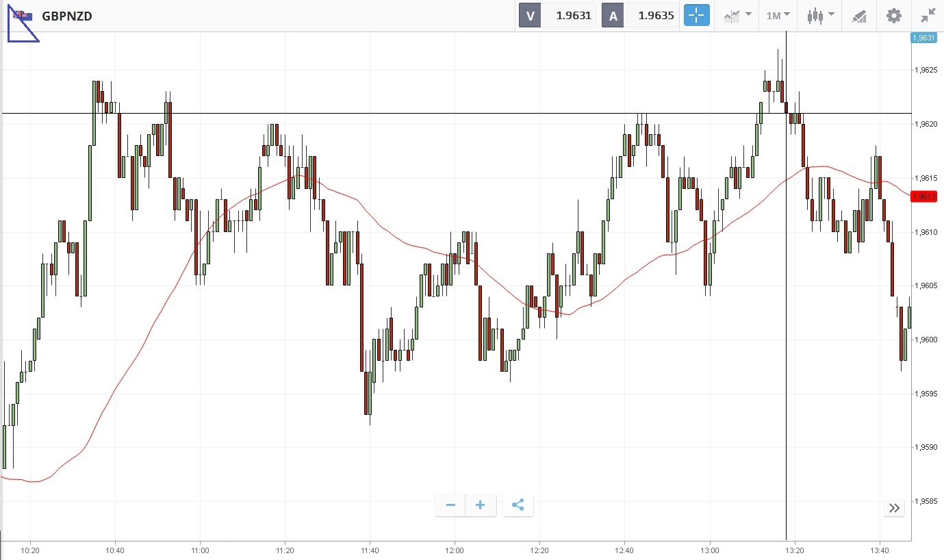944x560 pixels.
Task: Zoom in using the plus button
Action: pos(481,505)
